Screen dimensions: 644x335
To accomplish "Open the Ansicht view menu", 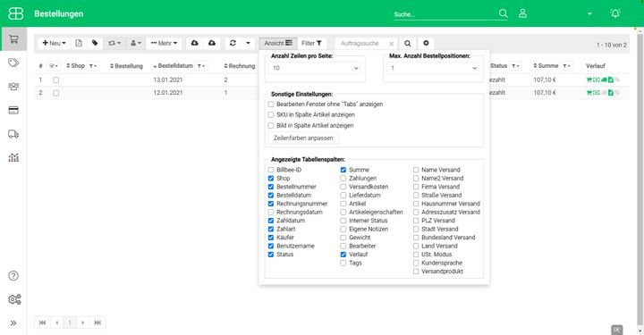I will tap(278, 43).
